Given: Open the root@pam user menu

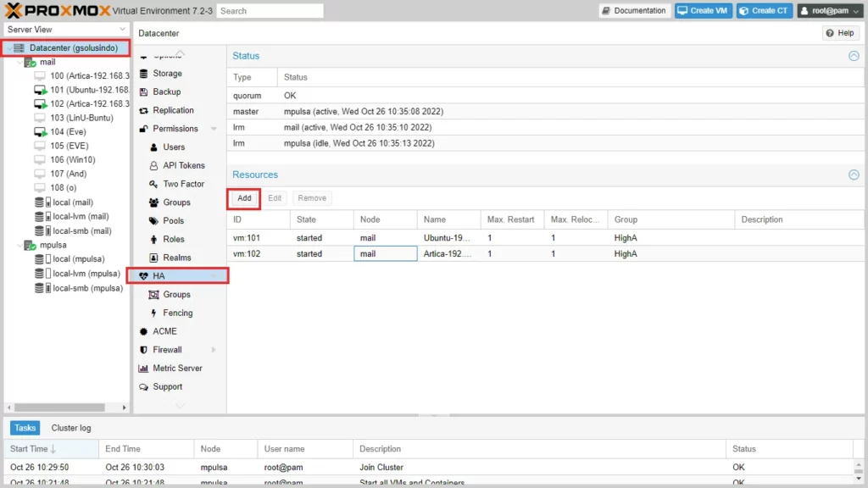Looking at the screenshot, I should click(829, 11).
